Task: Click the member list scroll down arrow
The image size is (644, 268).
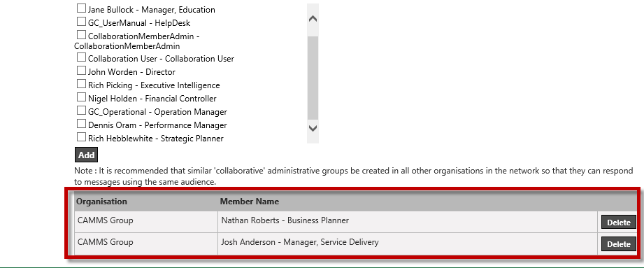Action: click(313, 128)
